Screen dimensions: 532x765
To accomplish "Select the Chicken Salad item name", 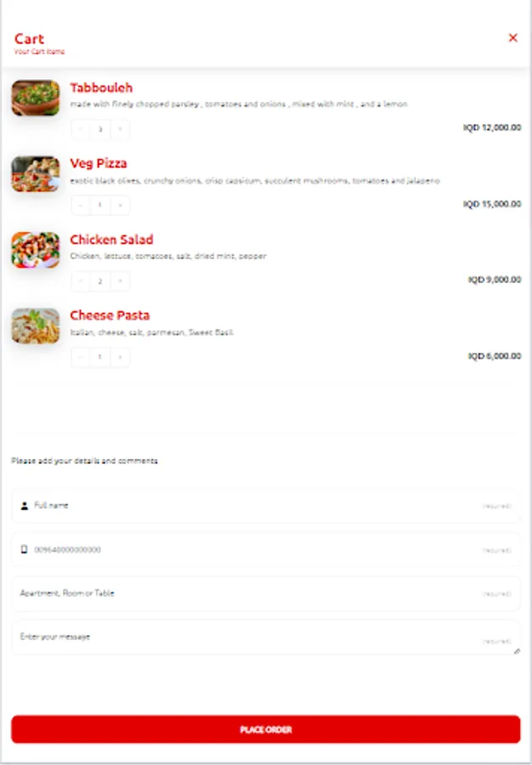I will pos(111,240).
